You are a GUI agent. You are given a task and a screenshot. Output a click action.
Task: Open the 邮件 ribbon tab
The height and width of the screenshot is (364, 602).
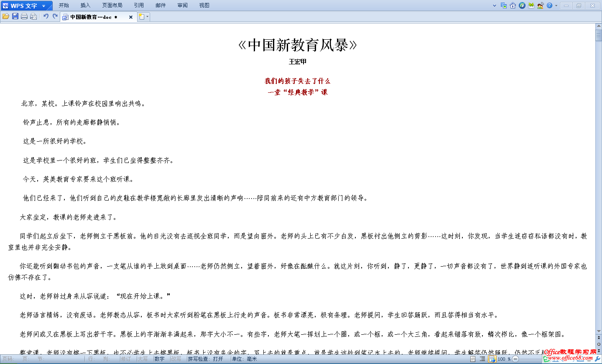pos(161,5)
